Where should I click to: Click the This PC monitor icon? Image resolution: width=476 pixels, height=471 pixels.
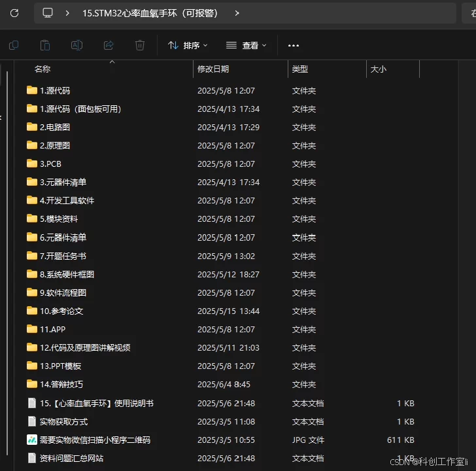click(48, 13)
